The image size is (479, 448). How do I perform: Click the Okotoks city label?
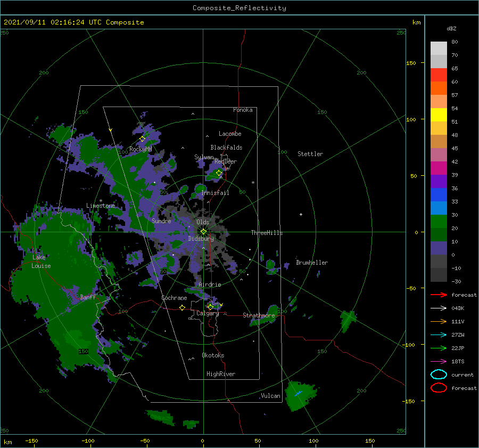[213, 355]
